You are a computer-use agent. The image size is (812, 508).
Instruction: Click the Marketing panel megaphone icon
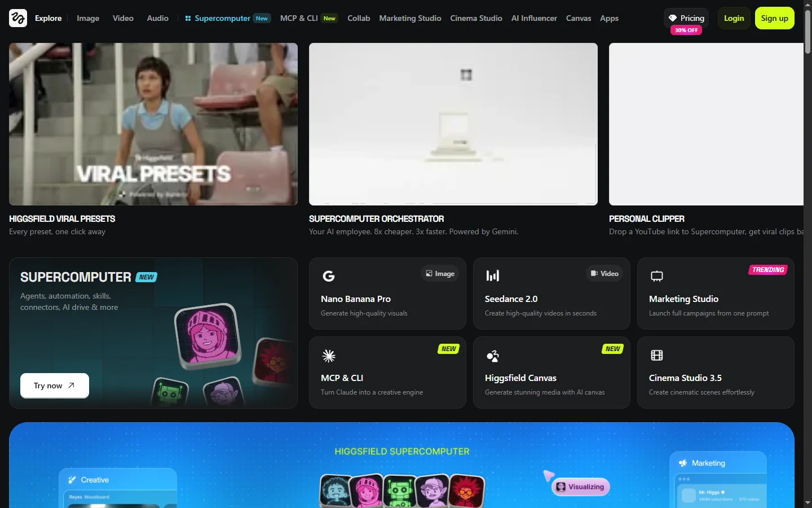click(x=683, y=463)
